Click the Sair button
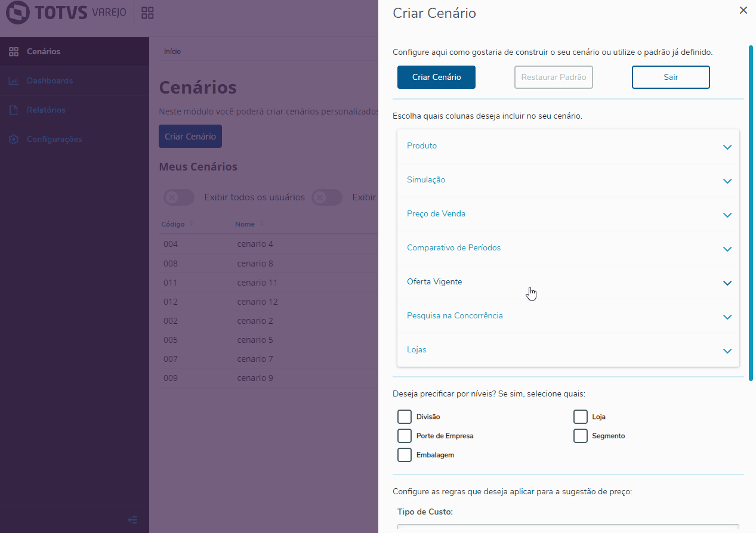Viewport: 756px width, 533px height. pyautogui.click(x=671, y=78)
